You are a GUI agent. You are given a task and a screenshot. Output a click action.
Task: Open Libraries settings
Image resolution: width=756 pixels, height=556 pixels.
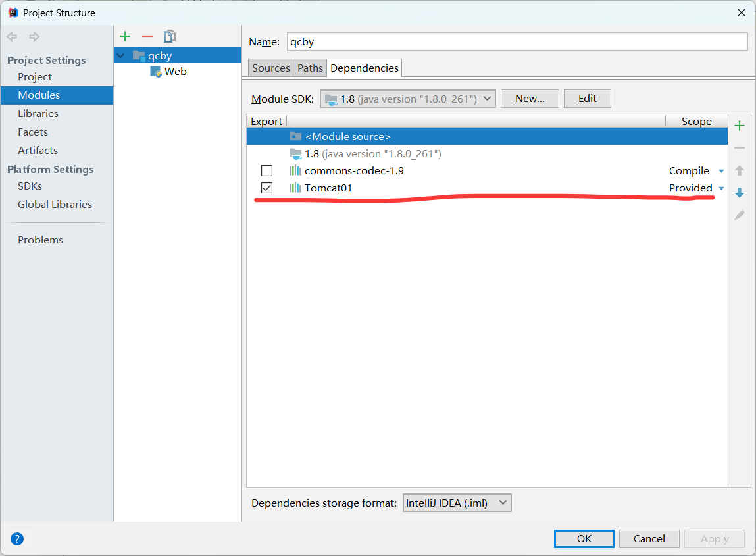coord(38,113)
